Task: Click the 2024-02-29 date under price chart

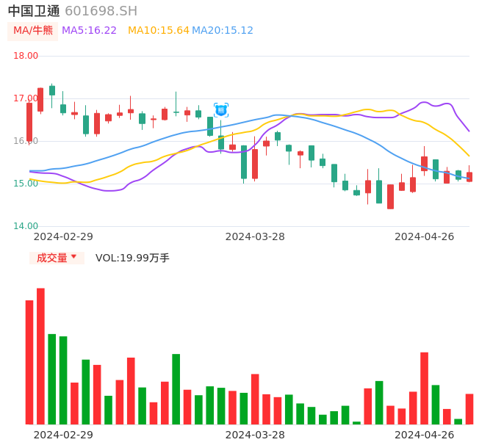Action: point(63,236)
